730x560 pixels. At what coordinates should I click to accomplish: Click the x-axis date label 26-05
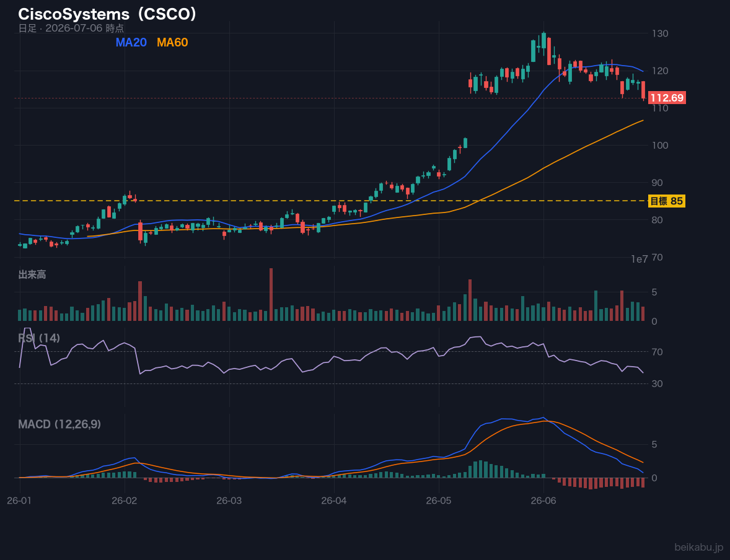tap(439, 501)
